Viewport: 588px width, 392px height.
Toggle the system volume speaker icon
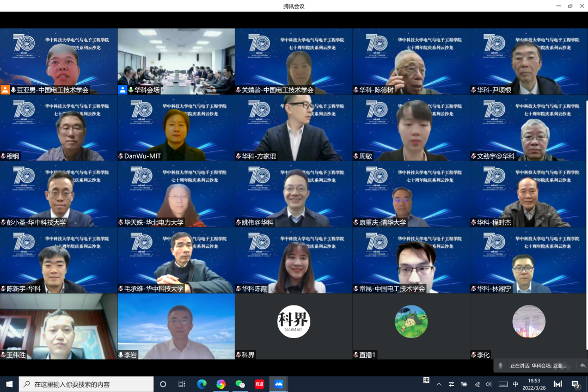[489, 384]
